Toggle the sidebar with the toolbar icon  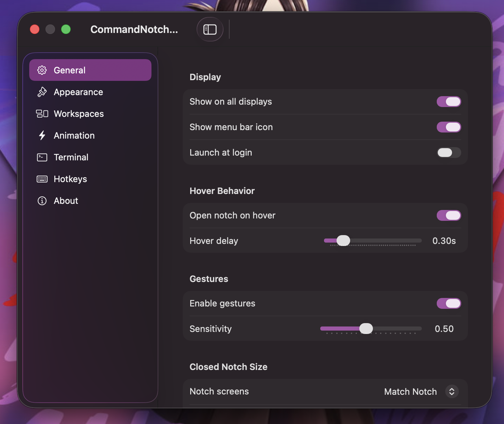pos(210,29)
